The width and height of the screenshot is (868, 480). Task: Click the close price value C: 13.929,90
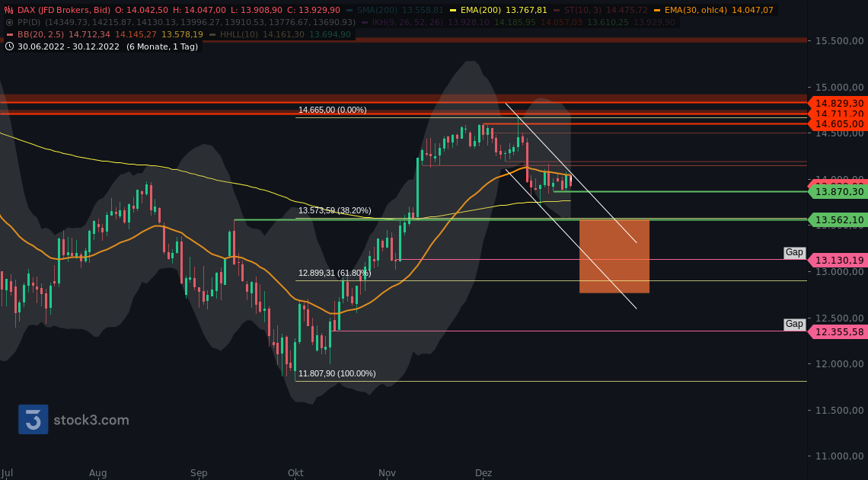(x=315, y=10)
